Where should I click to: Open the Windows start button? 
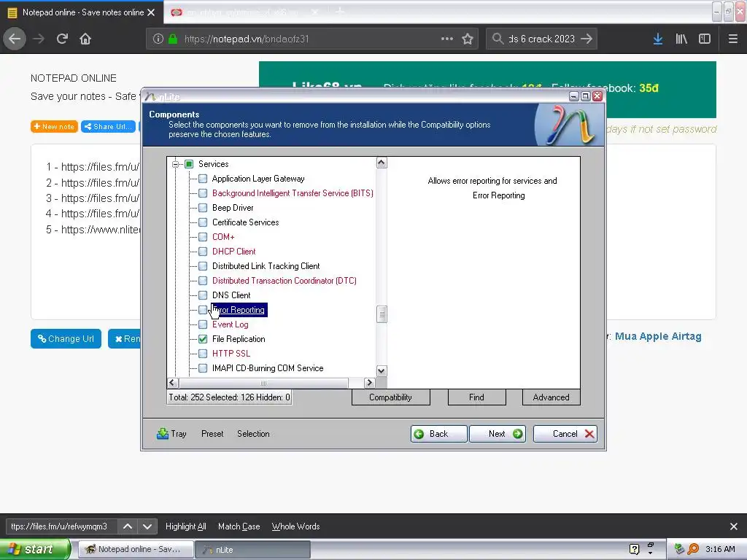34,549
